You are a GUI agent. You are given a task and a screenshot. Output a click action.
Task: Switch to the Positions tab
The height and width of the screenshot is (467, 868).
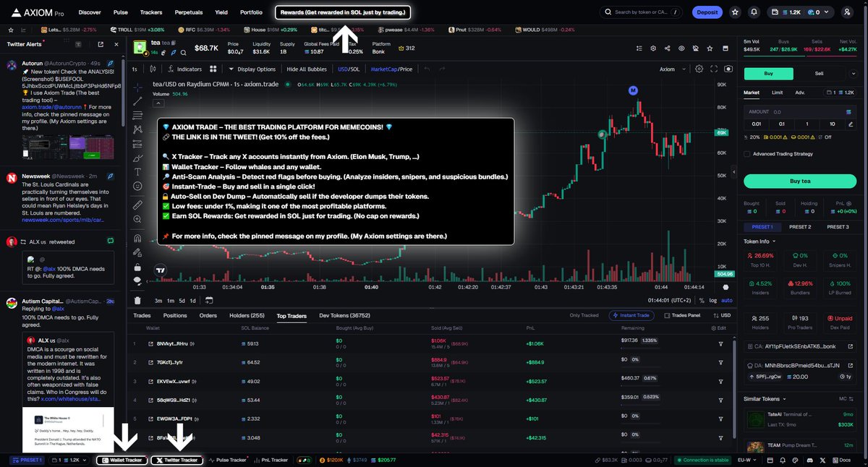point(175,315)
